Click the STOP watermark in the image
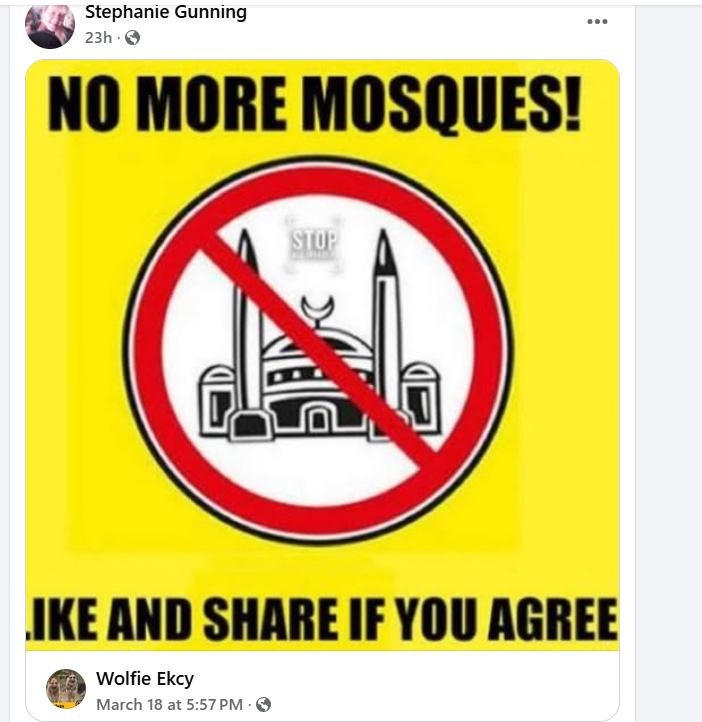Screen dimensions: 702x722 [x=314, y=245]
